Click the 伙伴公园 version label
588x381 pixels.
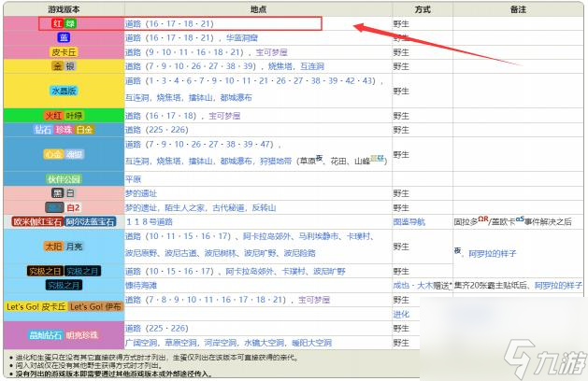(63, 178)
